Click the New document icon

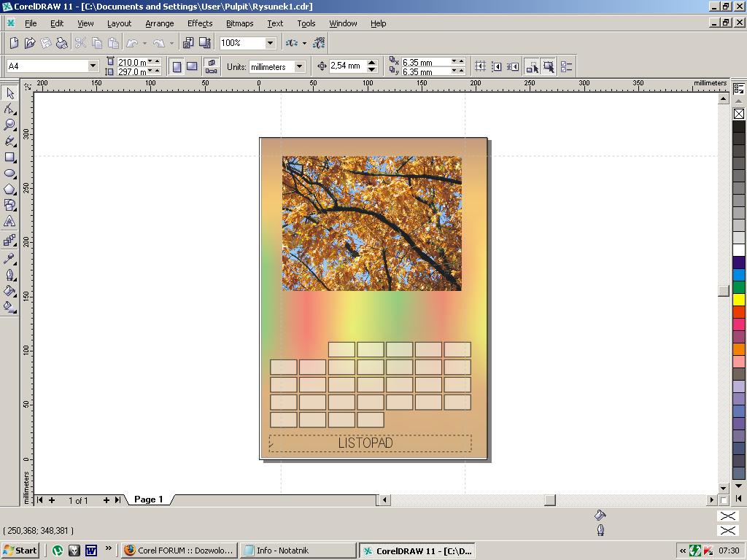coord(14,44)
